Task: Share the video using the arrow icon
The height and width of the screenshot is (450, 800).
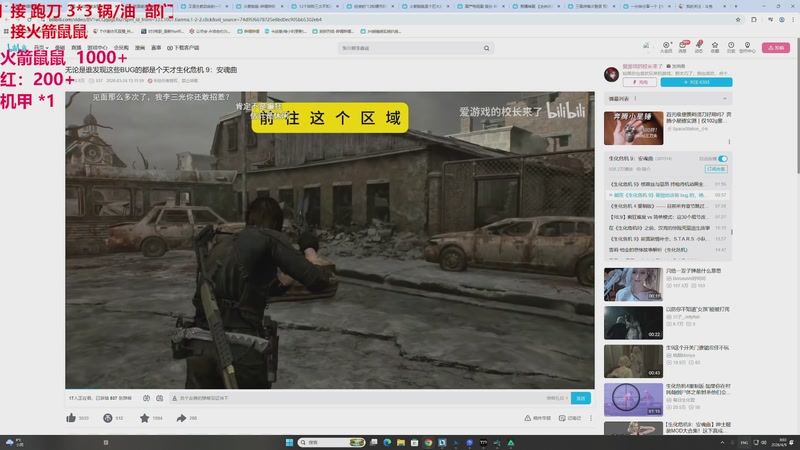Action: 181,418
